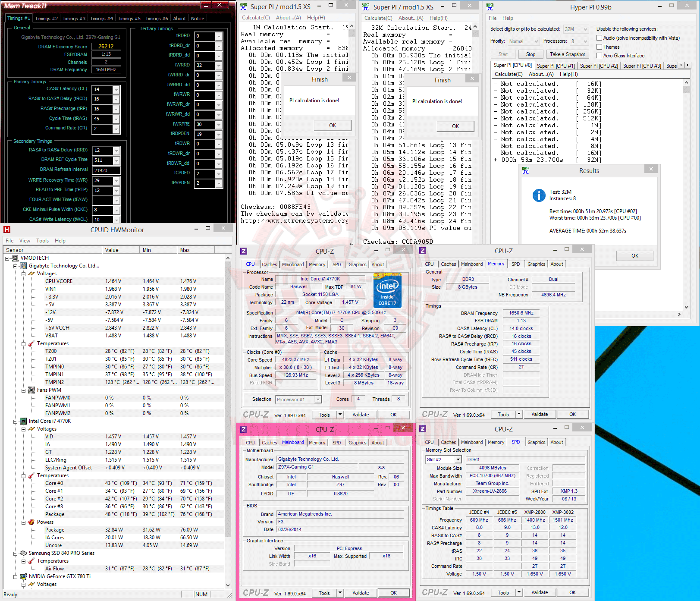The height and width of the screenshot is (601, 700).
Task: Click the thermometer icon under Samsung SSD Temperatures
Action: [x=31, y=561]
